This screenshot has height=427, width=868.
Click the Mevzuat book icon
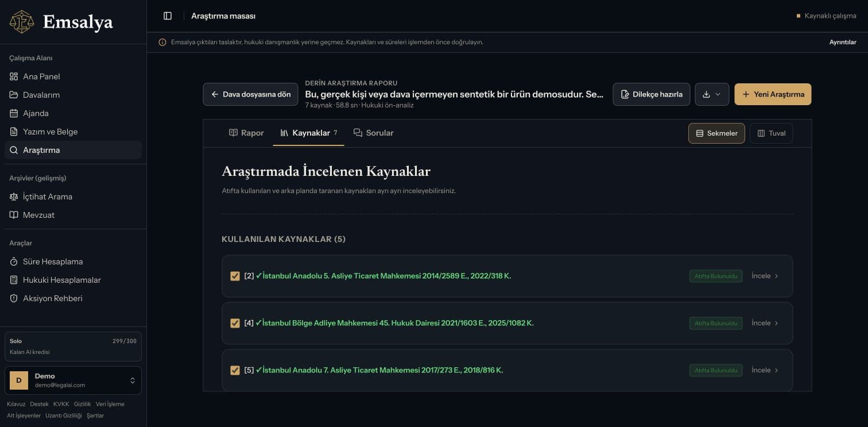[x=14, y=215]
